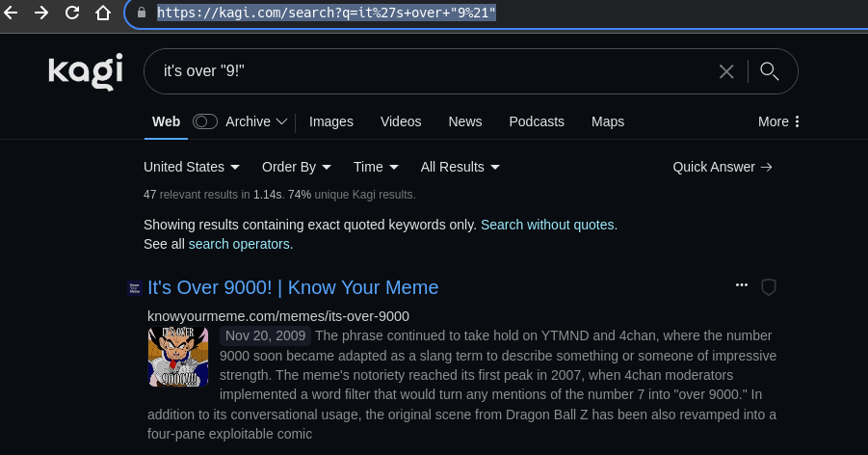Click the magnifying glass search icon
Image resolution: width=868 pixels, height=455 pixels.
click(769, 71)
